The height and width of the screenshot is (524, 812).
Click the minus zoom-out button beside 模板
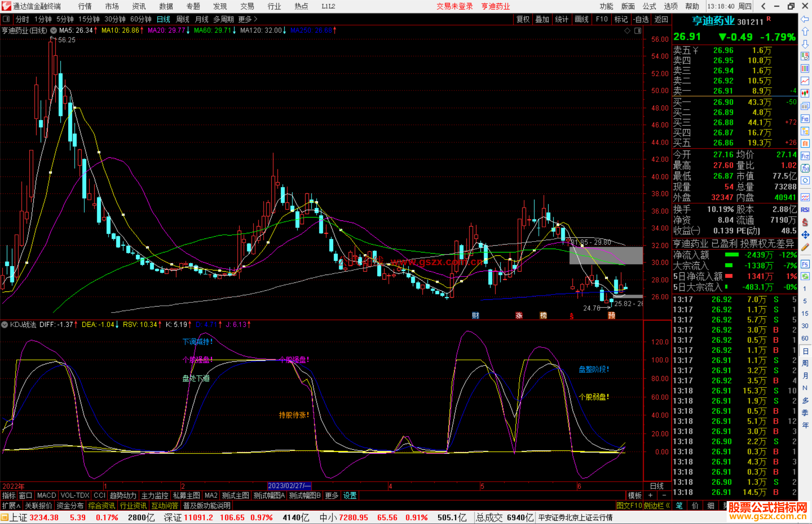(664, 495)
